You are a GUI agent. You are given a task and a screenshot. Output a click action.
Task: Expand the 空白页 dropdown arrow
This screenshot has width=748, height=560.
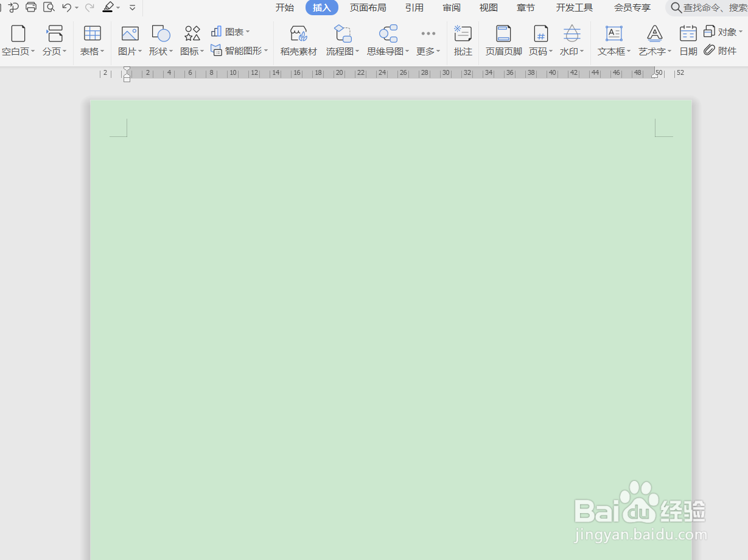33,52
